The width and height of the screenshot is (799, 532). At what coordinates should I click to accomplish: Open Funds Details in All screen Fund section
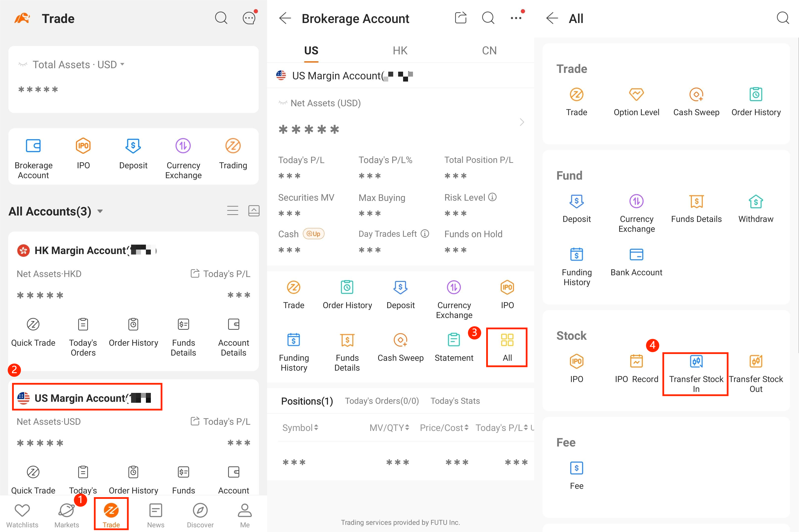[696, 209]
